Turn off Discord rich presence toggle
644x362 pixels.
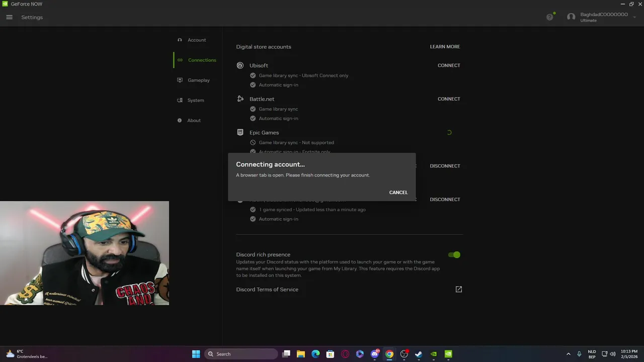454,255
